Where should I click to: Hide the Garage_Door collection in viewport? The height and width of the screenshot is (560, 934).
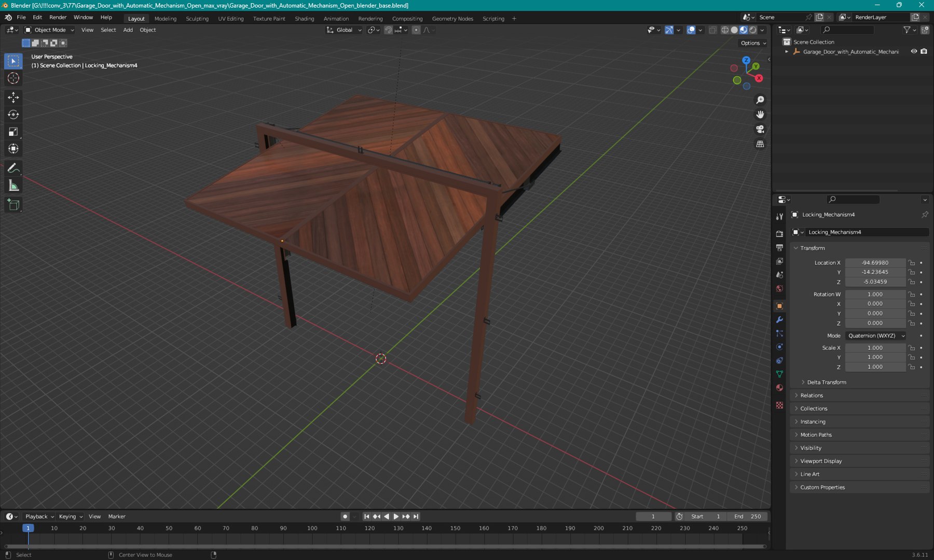(x=914, y=51)
